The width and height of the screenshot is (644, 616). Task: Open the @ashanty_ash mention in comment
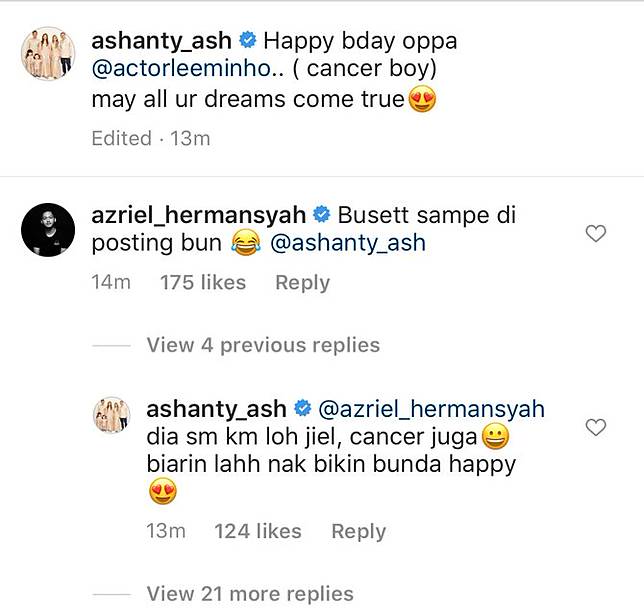coord(348,243)
